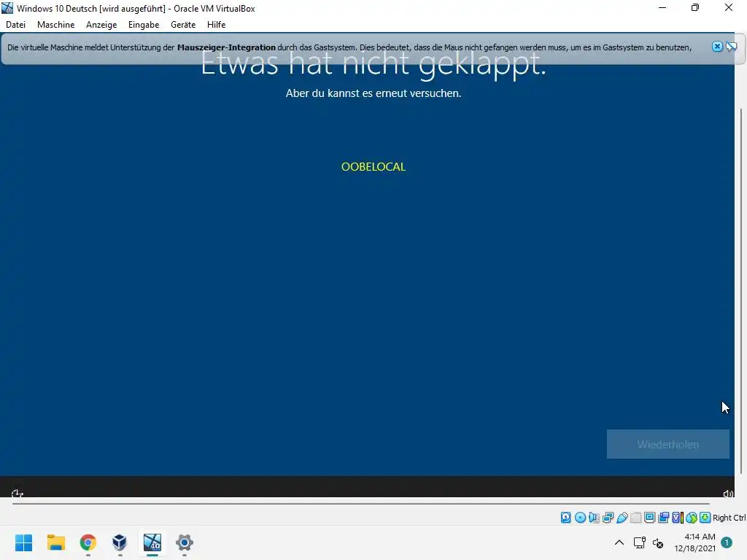Image resolution: width=747 pixels, height=560 pixels.
Task: Expand the hidden system tray icons chevron
Action: 619,542
